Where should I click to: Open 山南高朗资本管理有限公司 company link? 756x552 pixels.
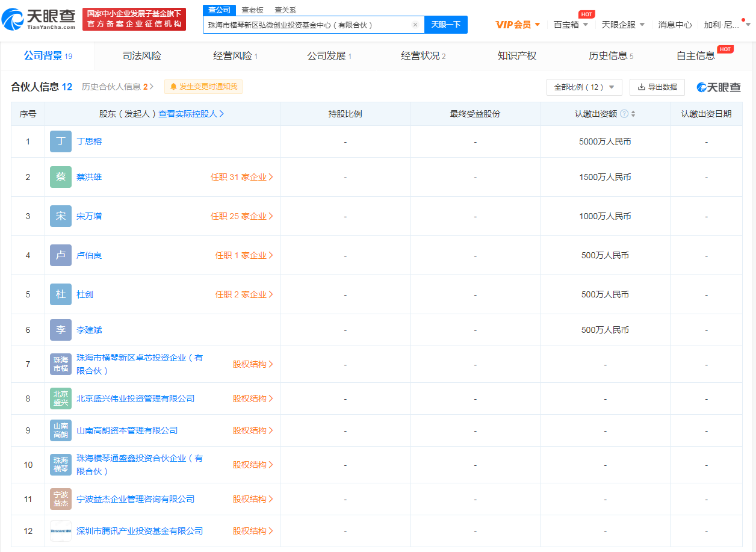click(127, 430)
